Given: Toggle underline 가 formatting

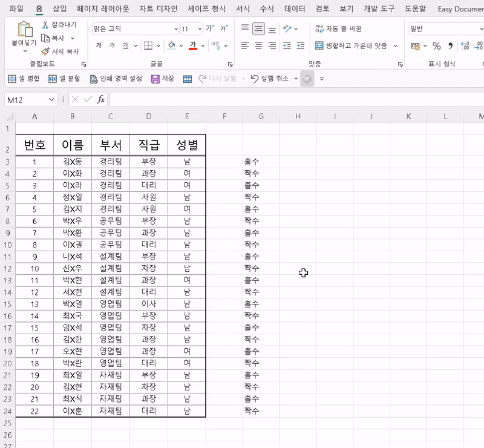Looking at the screenshot, I should point(125,46).
